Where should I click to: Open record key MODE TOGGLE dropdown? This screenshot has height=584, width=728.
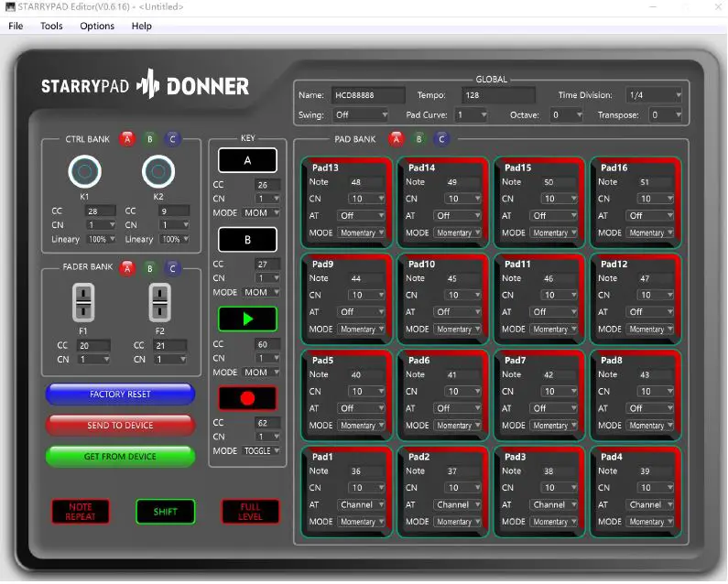pos(261,450)
